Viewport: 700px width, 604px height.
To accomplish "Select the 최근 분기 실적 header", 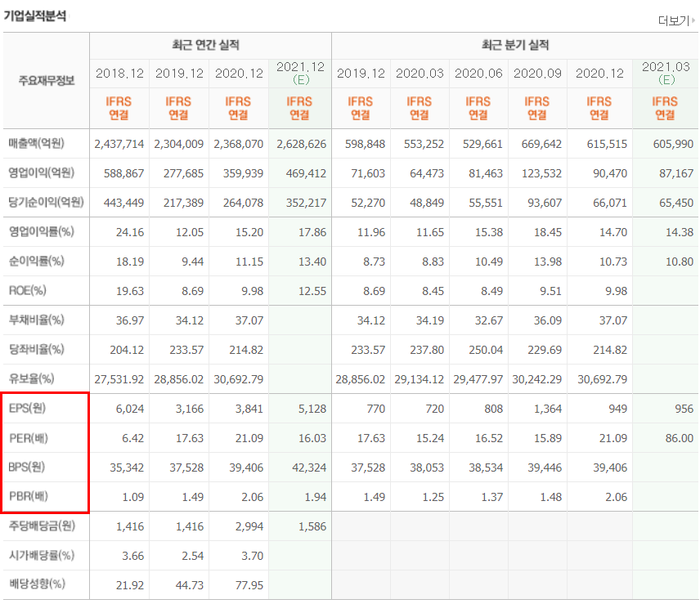I will point(515,45).
